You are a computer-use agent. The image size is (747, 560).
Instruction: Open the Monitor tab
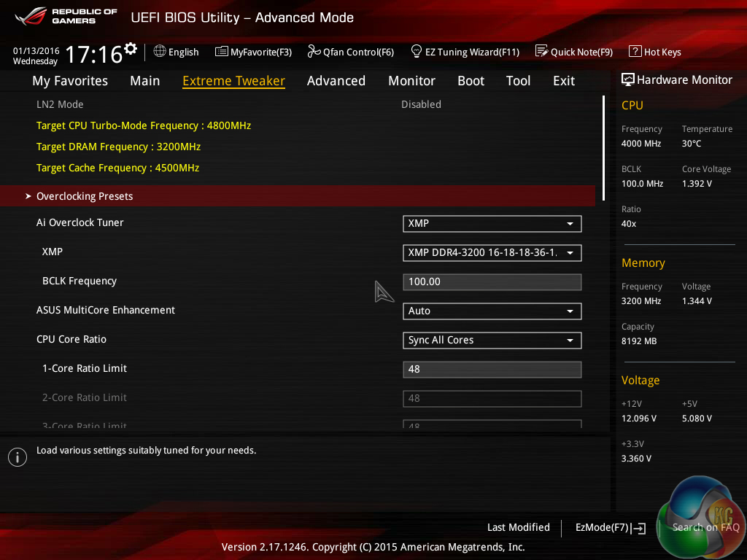point(411,81)
